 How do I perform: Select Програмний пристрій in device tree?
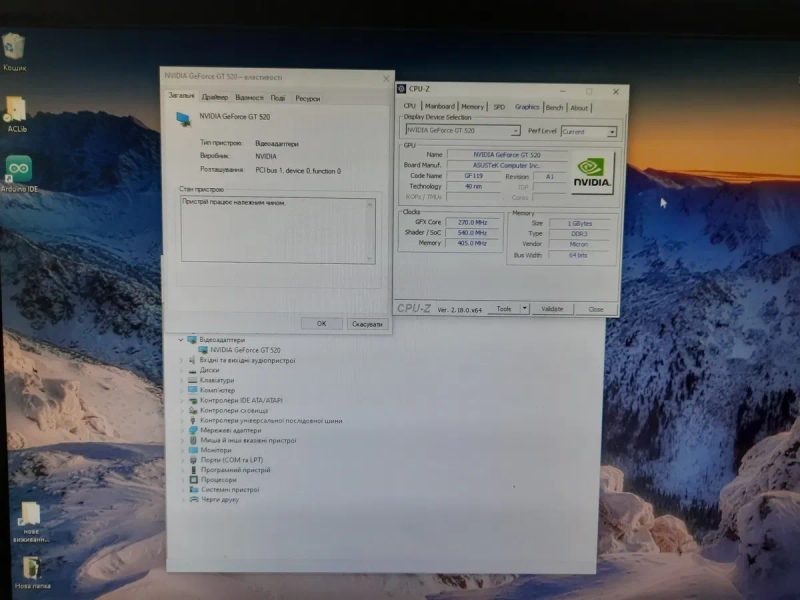point(236,470)
